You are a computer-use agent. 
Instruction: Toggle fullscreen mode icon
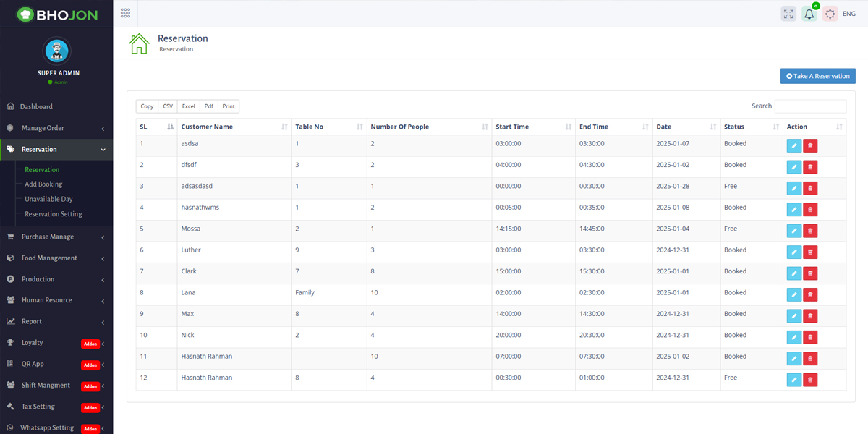788,14
